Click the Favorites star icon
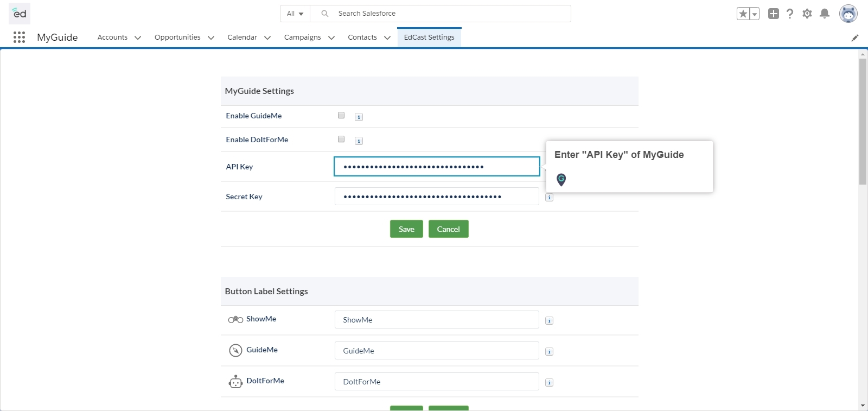 coord(743,14)
